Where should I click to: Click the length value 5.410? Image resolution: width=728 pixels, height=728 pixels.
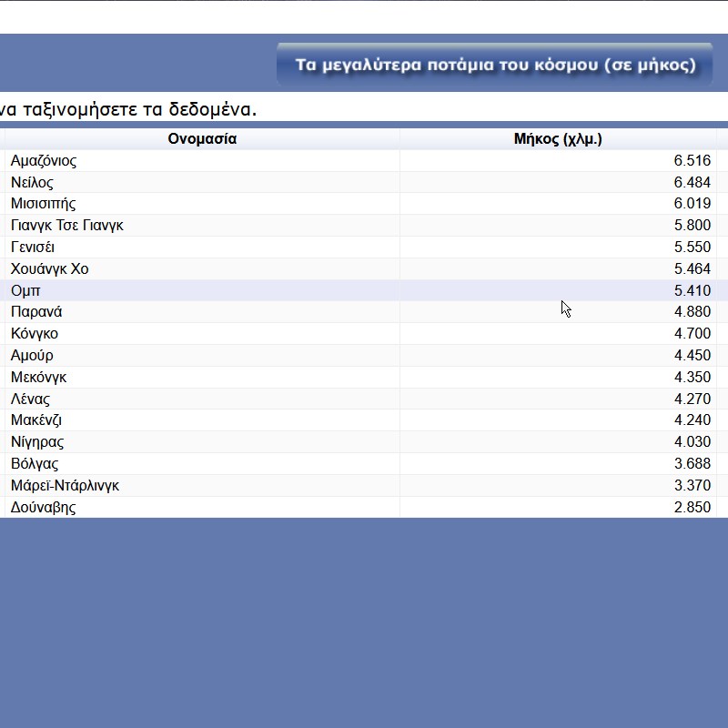coord(692,290)
